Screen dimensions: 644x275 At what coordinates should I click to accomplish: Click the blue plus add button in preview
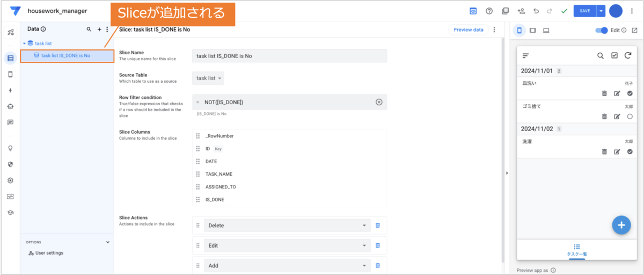point(621,225)
